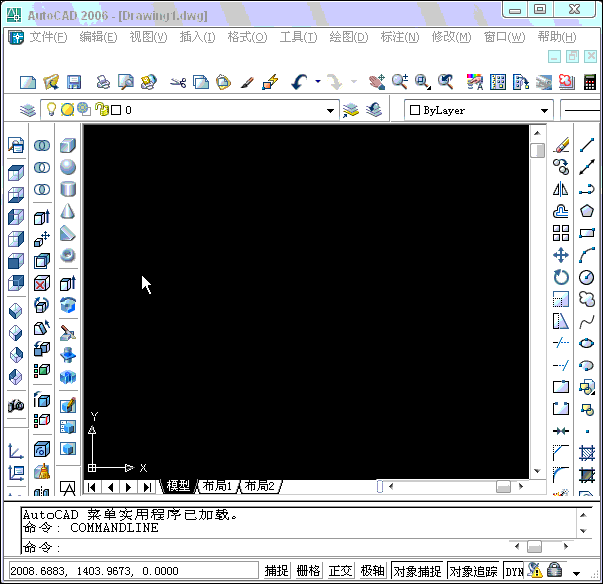Click the drawing area horizontal scrollbar thumb
The height and width of the screenshot is (584, 603).
[x=503, y=487]
